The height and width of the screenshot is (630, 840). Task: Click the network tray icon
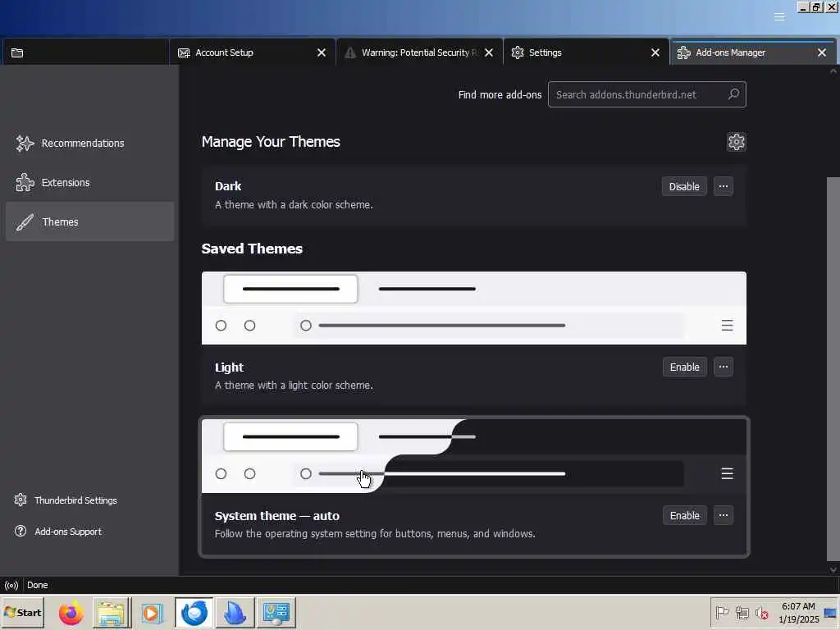click(742, 612)
